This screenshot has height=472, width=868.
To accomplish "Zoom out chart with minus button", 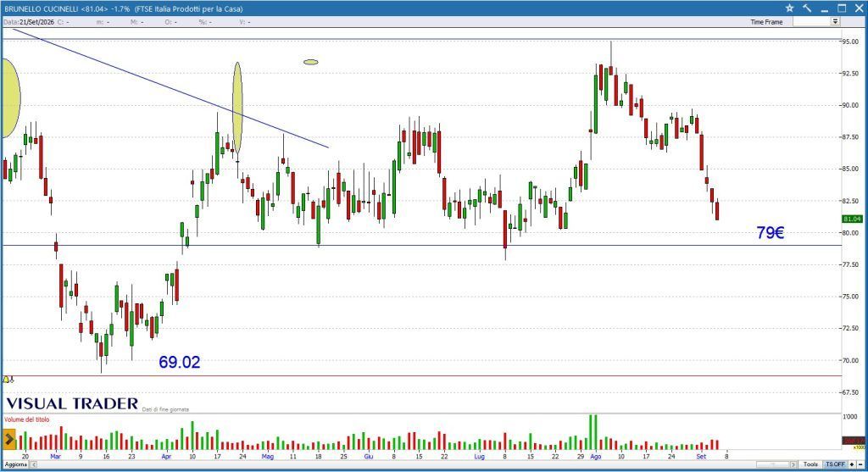I will click(x=861, y=464).
